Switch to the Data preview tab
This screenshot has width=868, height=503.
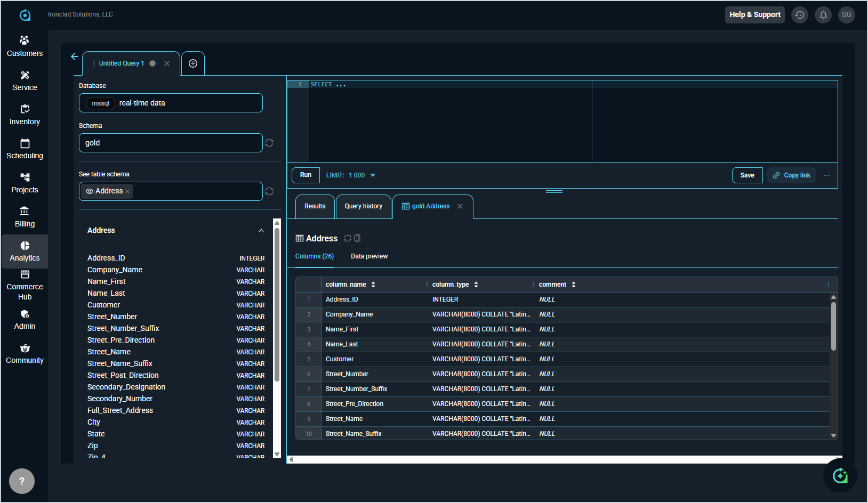click(369, 256)
